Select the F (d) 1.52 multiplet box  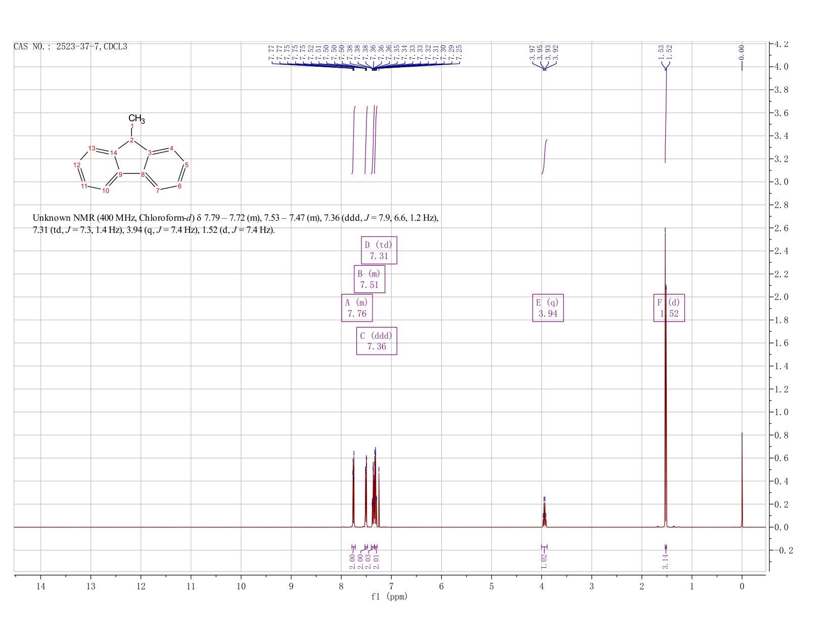669,308
